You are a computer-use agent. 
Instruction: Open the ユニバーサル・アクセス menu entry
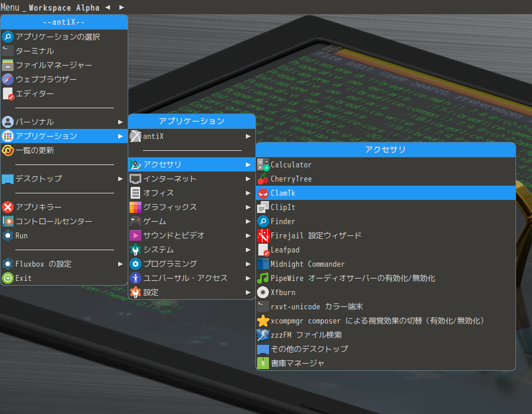coord(192,278)
